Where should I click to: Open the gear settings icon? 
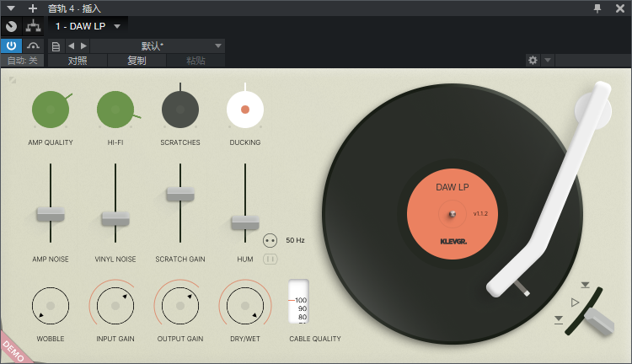click(x=533, y=61)
